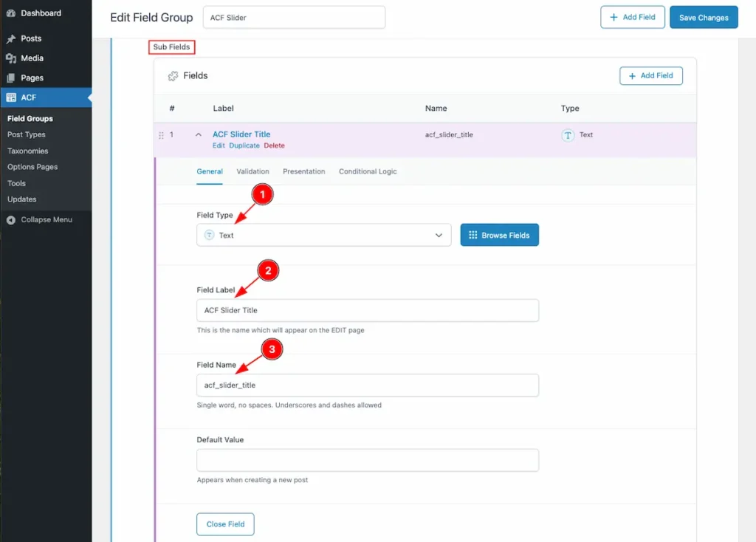The width and height of the screenshot is (756, 542).
Task: Click the Dashboard icon in sidebar
Action: [11, 13]
